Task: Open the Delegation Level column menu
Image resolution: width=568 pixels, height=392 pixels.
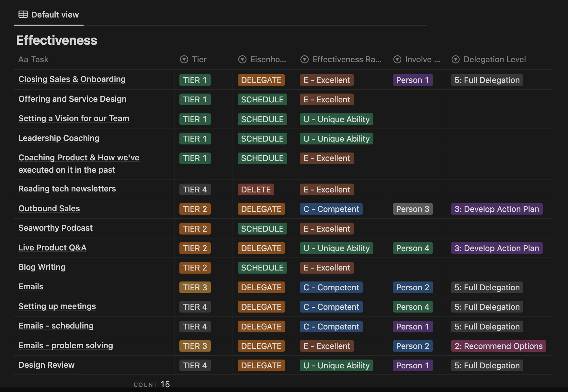Action: click(494, 60)
